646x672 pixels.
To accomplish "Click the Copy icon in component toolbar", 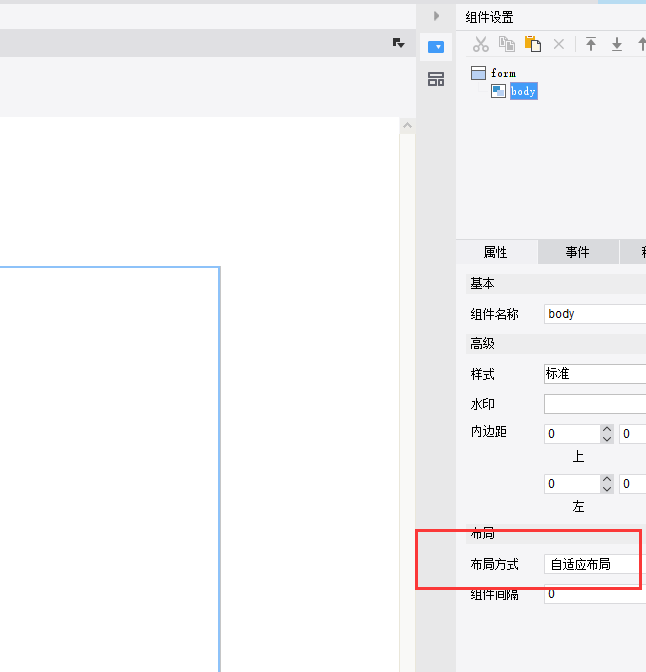I will (x=507, y=44).
